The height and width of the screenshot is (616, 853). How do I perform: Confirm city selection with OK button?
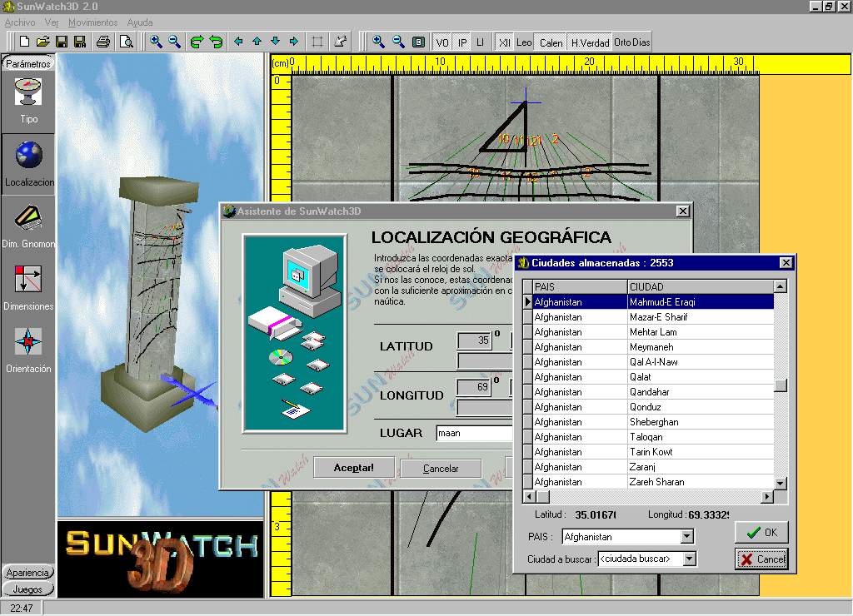click(x=761, y=533)
